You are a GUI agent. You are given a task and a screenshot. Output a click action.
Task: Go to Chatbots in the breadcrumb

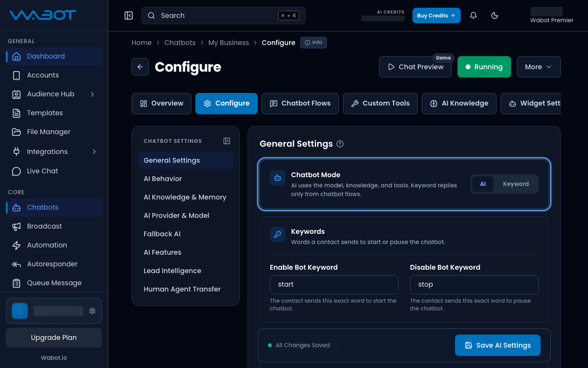click(180, 43)
